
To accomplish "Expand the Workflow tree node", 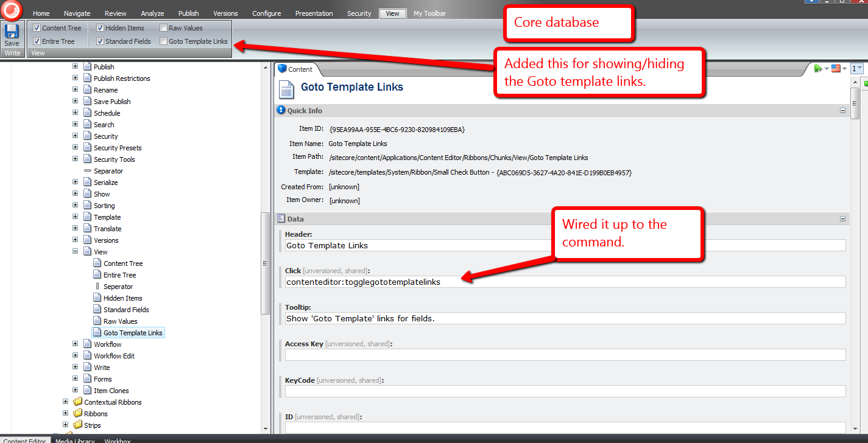I will click(x=75, y=344).
